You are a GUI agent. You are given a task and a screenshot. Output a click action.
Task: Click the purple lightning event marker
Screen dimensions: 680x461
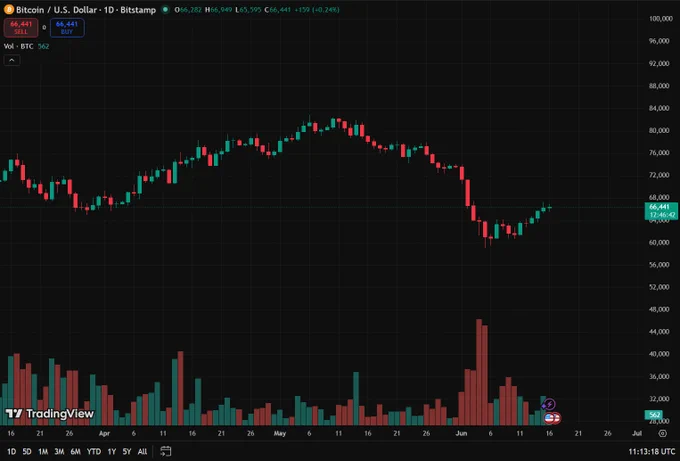549,405
